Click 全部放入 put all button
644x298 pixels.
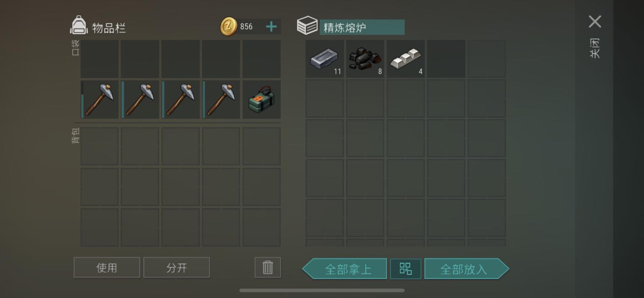(467, 268)
